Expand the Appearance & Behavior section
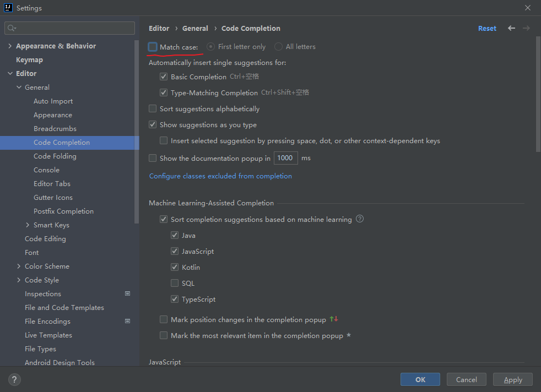541x392 pixels. pyautogui.click(x=10, y=46)
